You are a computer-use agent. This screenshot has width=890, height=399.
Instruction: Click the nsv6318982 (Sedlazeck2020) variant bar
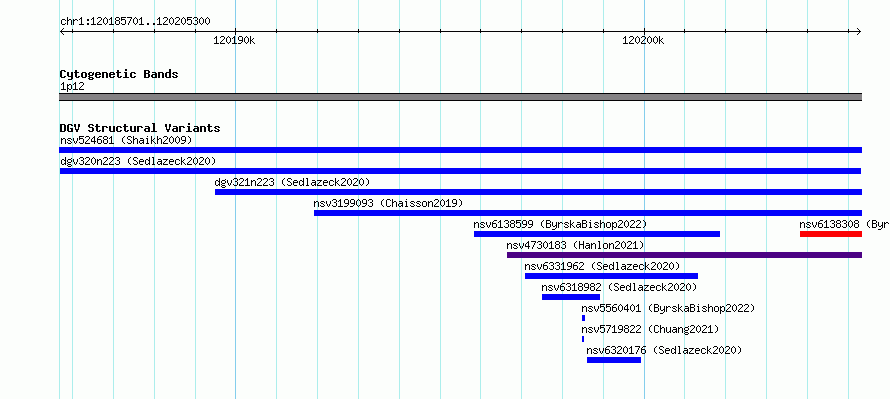pyautogui.click(x=571, y=297)
